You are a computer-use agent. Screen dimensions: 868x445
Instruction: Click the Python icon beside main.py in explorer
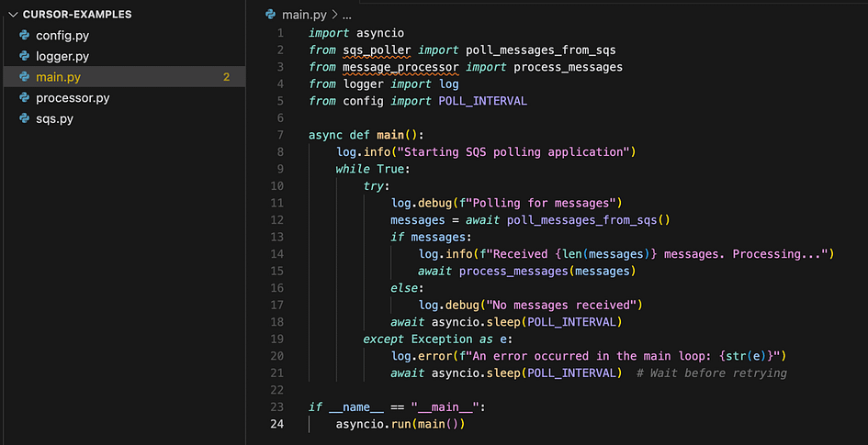(x=24, y=77)
